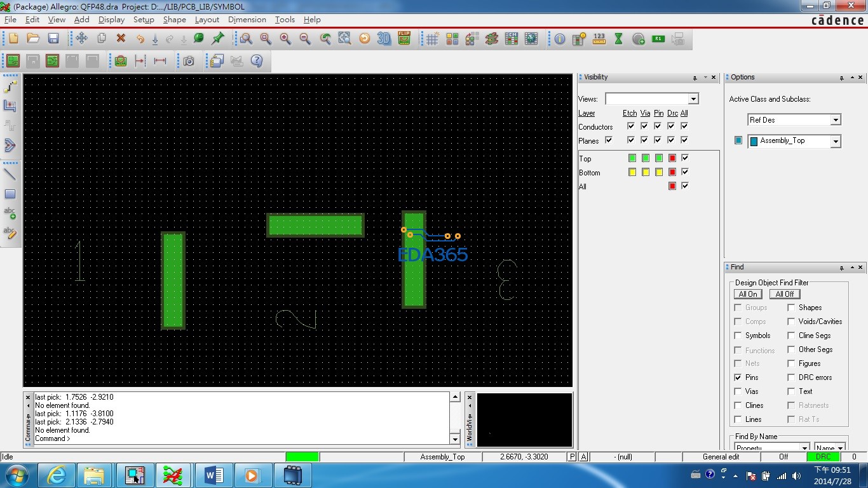This screenshot has height=488, width=868.
Task: Click the P button in status bar
Action: pyautogui.click(x=573, y=457)
